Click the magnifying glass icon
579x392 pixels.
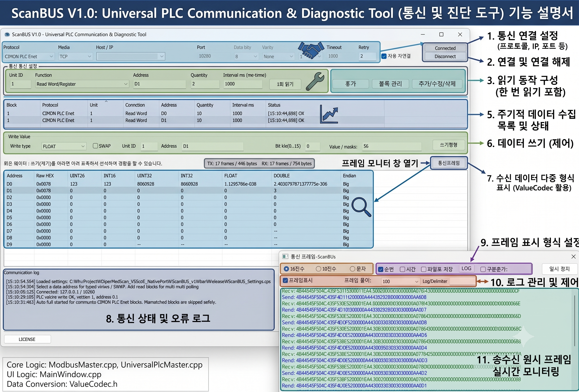(x=361, y=207)
